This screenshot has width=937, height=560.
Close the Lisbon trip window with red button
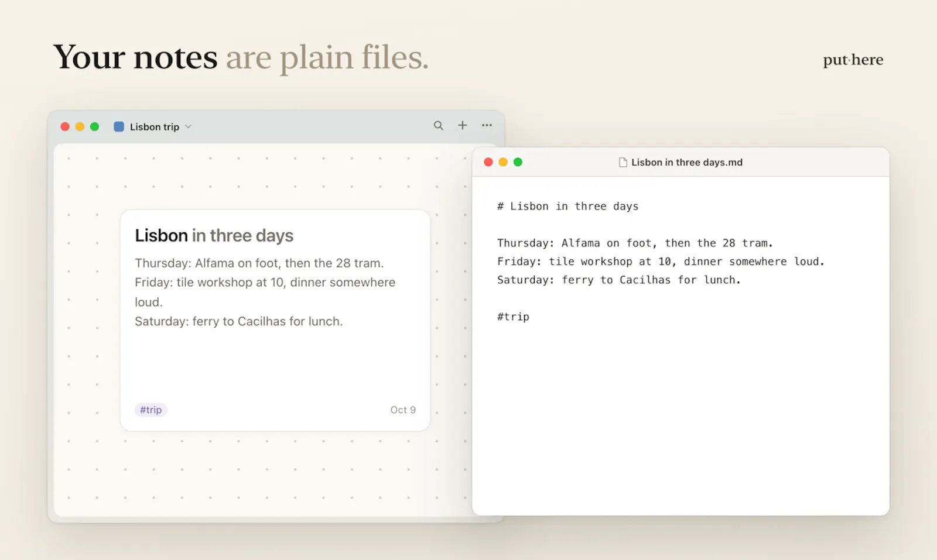[65, 126]
